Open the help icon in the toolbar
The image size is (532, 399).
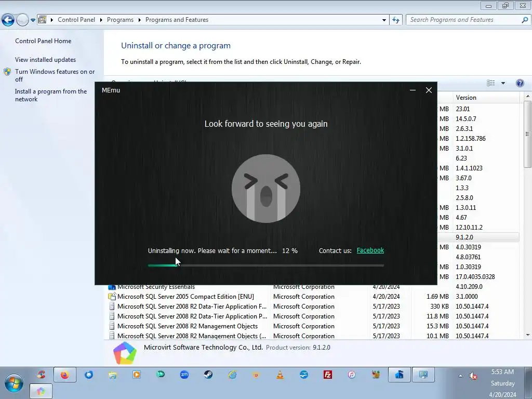click(x=520, y=83)
